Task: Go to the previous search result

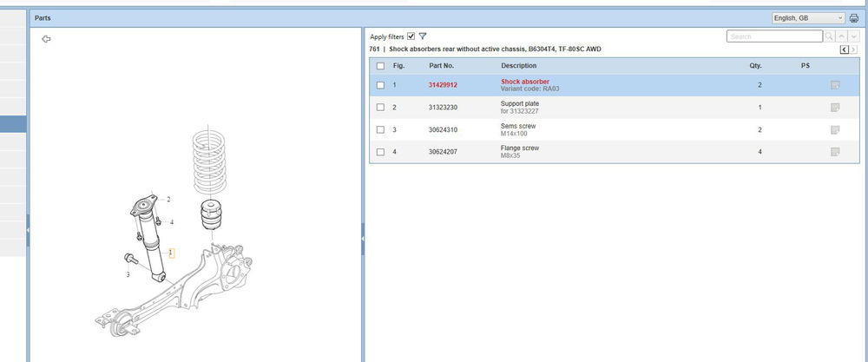Action: pyautogui.click(x=842, y=36)
